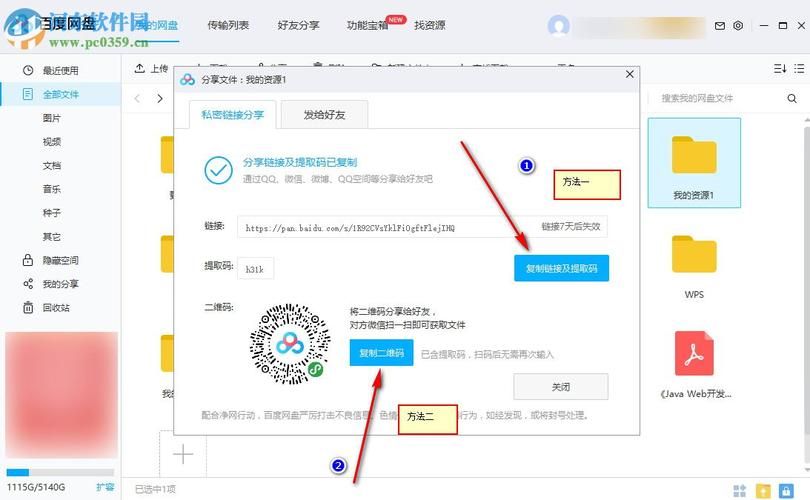Filter files by 种子

pos(51,213)
